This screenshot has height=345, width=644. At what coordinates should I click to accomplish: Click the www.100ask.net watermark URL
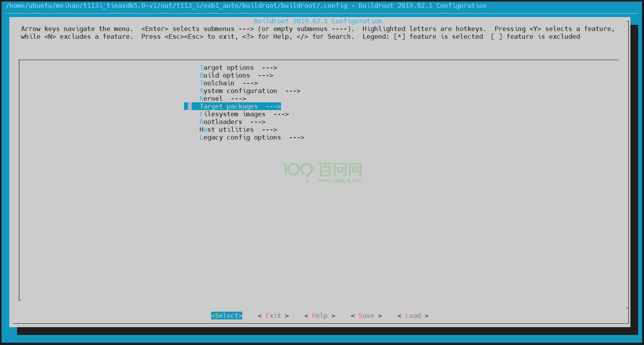340,180
